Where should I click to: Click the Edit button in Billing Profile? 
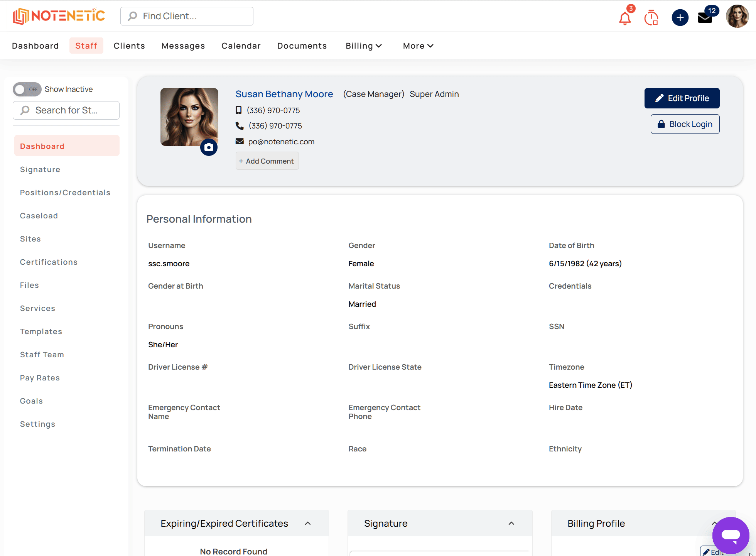[x=713, y=552]
